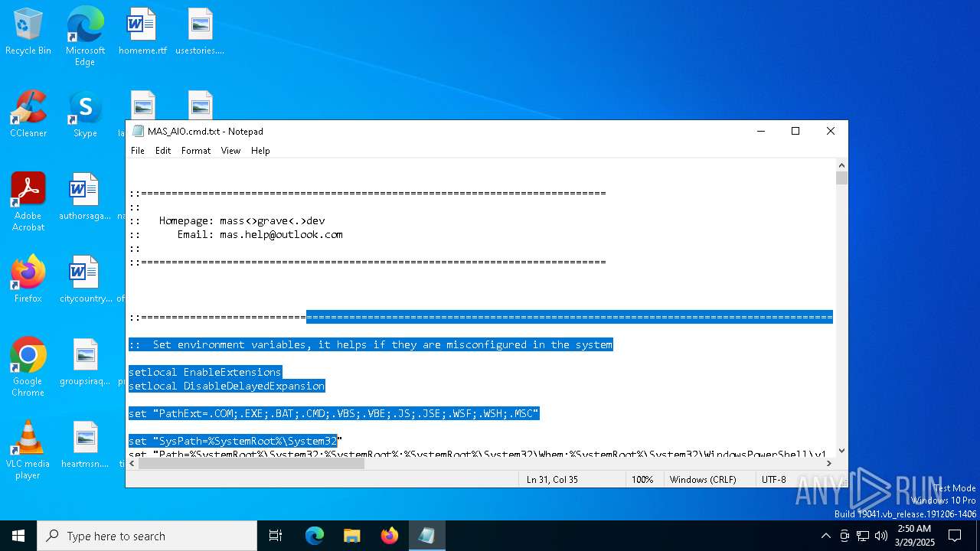
Task: Click the taskbar search box
Action: (147, 536)
